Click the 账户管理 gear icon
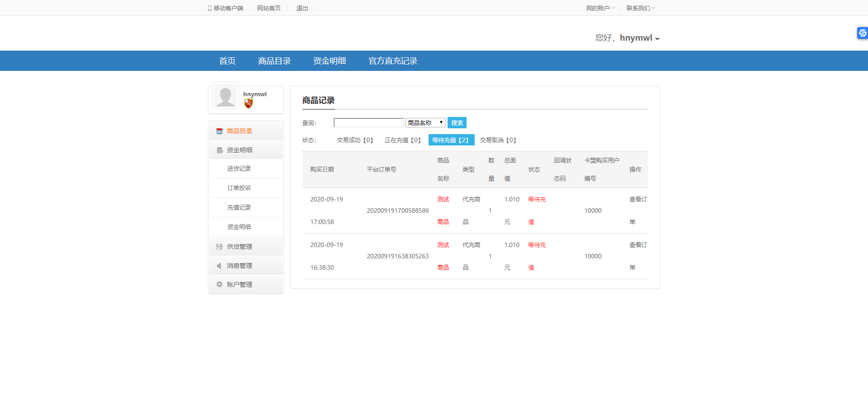Screen dimensions: 868x416 (219, 285)
